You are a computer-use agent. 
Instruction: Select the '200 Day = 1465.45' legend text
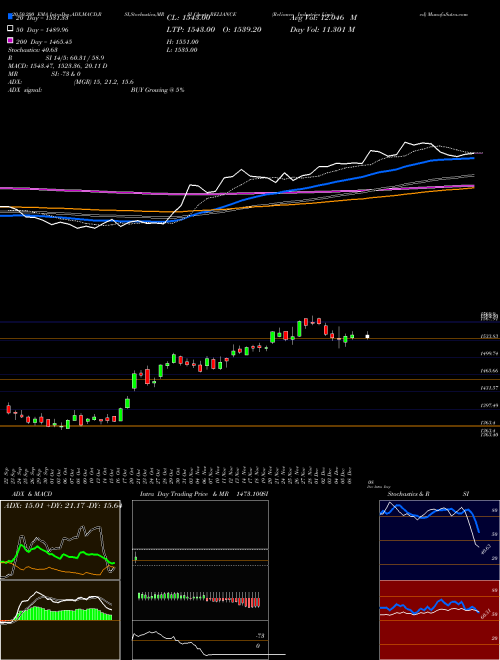(44, 42)
